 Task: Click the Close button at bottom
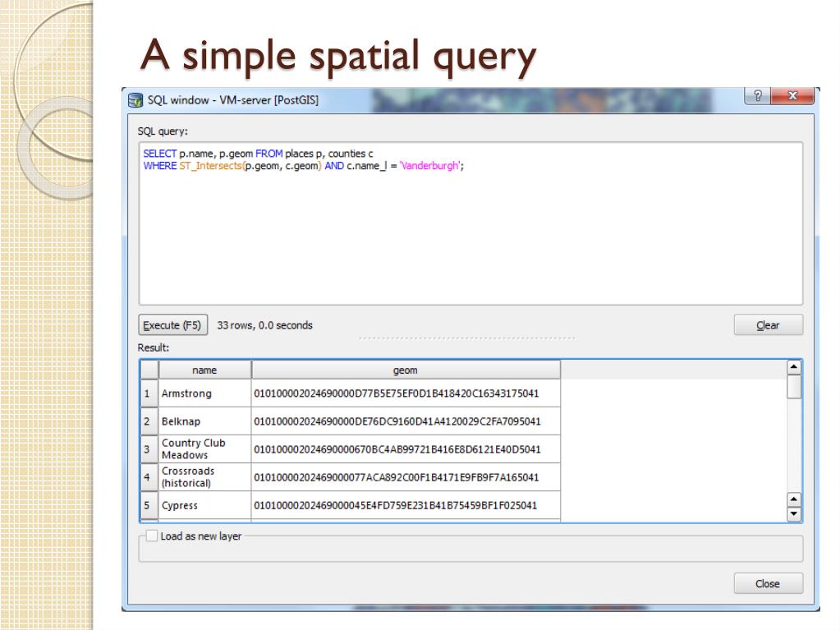[x=767, y=584]
